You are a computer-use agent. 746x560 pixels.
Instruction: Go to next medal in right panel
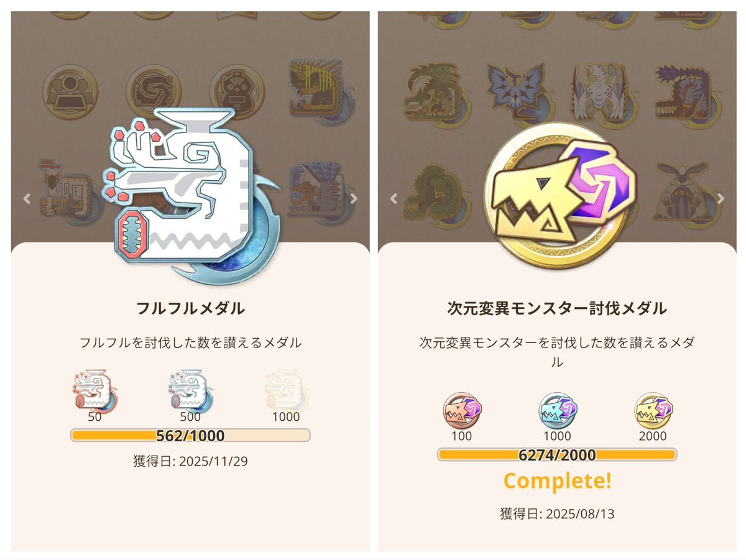[721, 199]
